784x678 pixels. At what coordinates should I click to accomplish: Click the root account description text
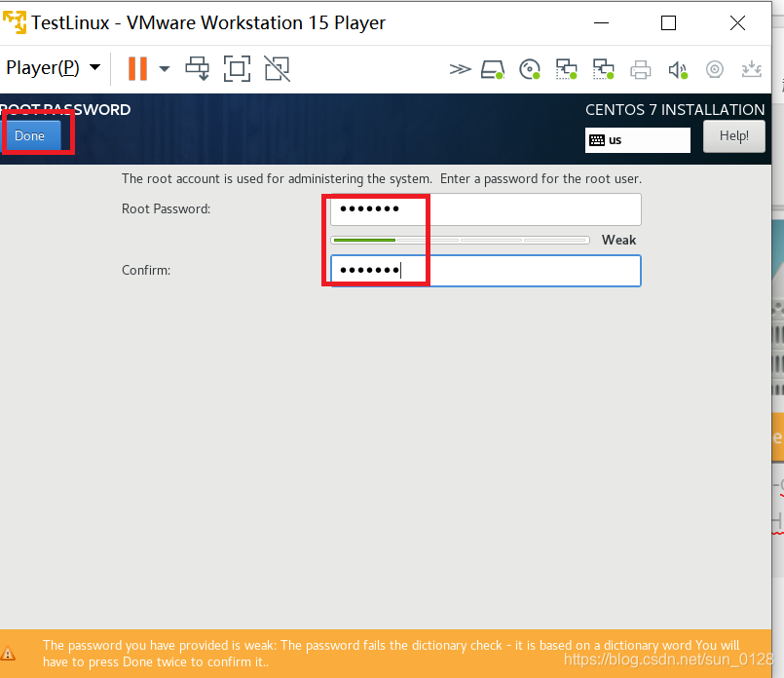click(x=382, y=179)
